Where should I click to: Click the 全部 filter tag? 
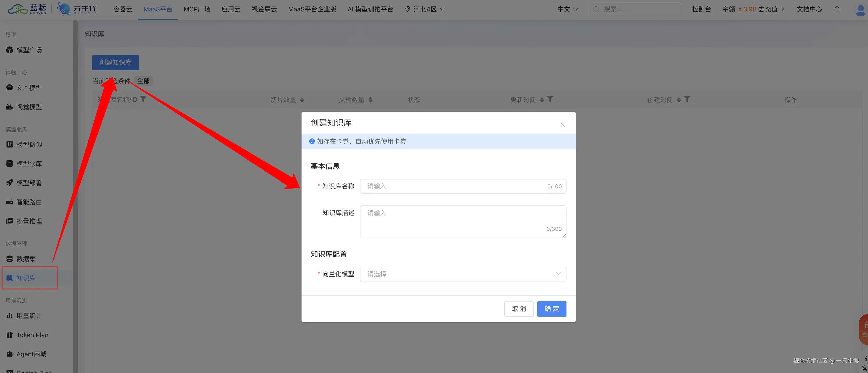click(x=143, y=81)
